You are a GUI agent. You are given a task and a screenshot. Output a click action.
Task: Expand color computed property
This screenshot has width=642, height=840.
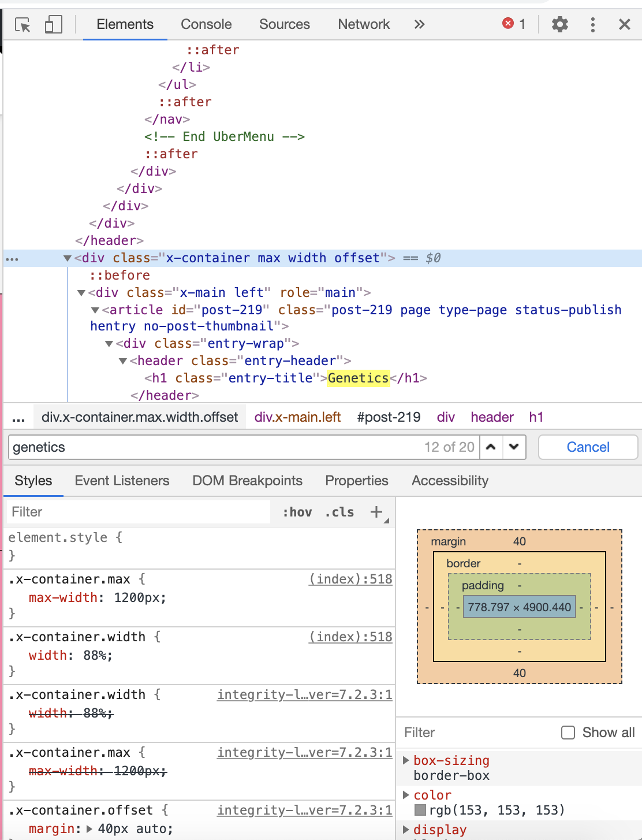(x=406, y=795)
